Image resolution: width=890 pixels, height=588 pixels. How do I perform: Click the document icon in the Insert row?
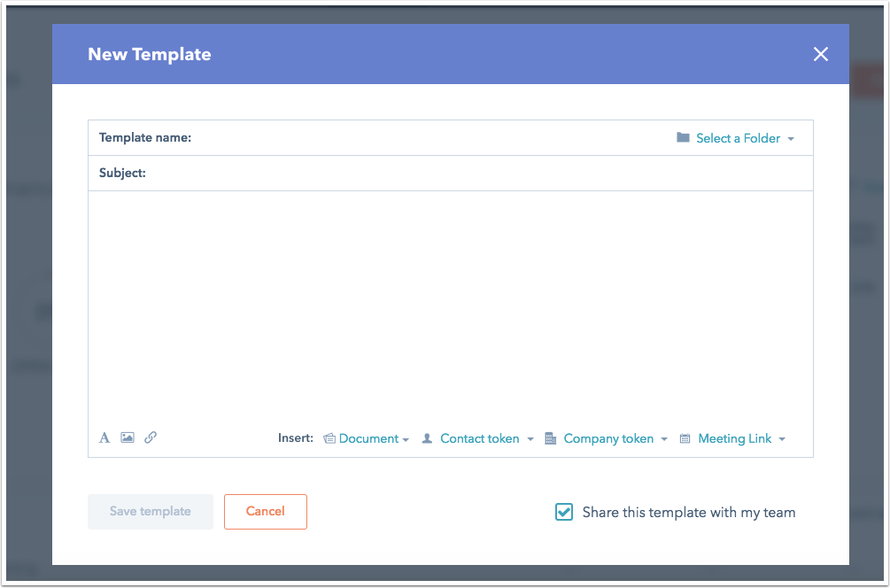(329, 438)
